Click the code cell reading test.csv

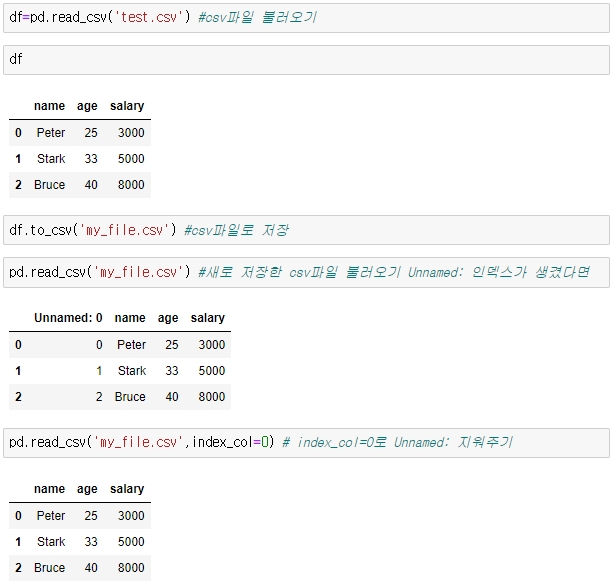(307, 18)
